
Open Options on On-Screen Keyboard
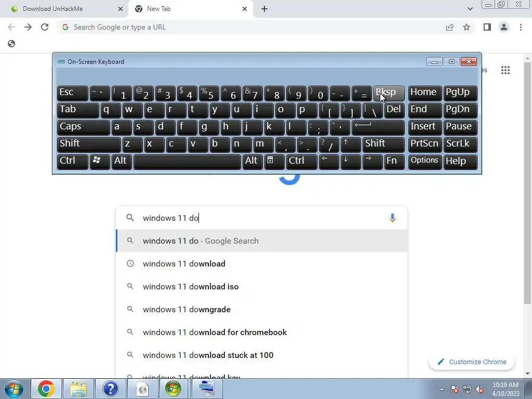pyautogui.click(x=425, y=162)
